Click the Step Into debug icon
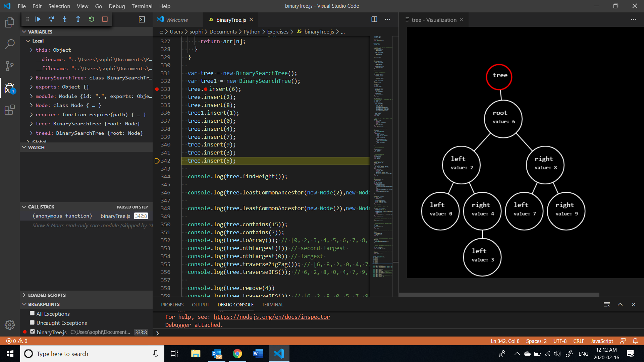The height and width of the screenshot is (362, 644). (x=65, y=19)
